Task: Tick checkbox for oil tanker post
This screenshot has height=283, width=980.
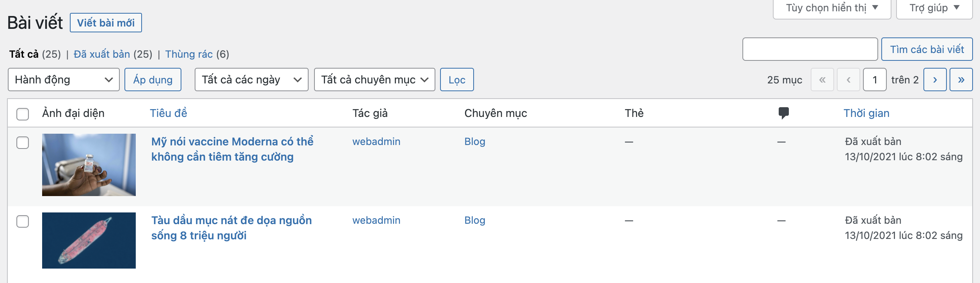Action: (x=23, y=221)
